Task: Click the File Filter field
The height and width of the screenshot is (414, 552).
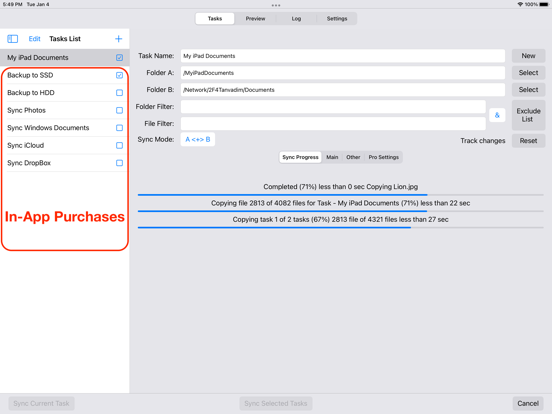Action: click(x=333, y=124)
